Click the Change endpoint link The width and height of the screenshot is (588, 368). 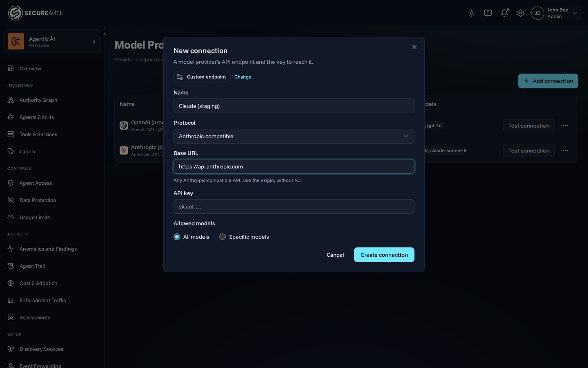243,77
